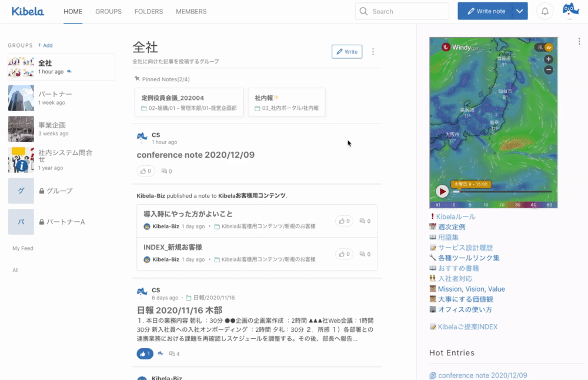Unlike the 日報 2020/11/16 木部 note
This screenshot has height=380, width=588.
[145, 354]
